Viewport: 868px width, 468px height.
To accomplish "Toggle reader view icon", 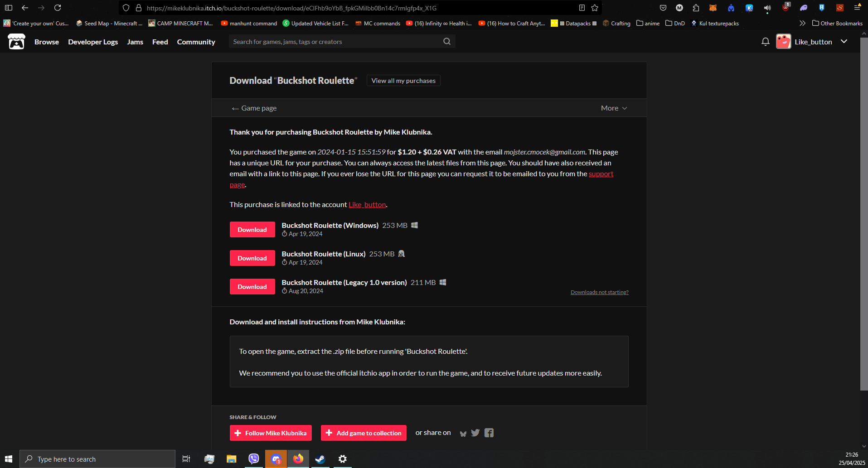I will tap(582, 8).
